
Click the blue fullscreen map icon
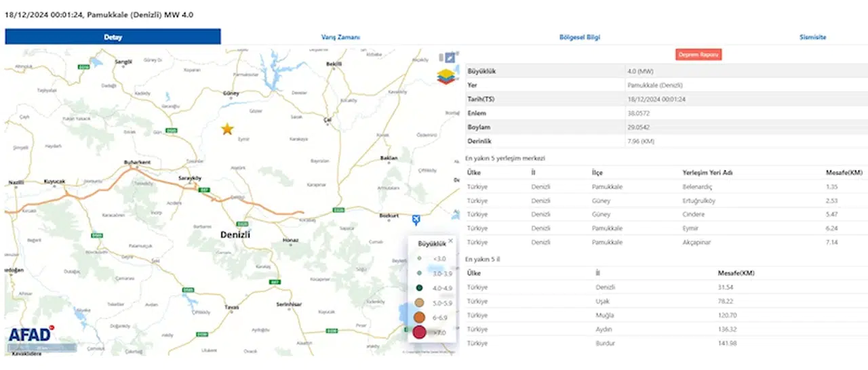click(x=450, y=58)
